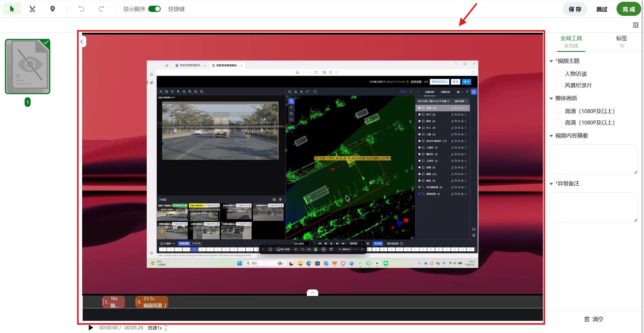Image resolution: width=644 pixels, height=333 pixels.
Task: Click the 视频内容摘要 text area
Action: [x=593, y=159]
